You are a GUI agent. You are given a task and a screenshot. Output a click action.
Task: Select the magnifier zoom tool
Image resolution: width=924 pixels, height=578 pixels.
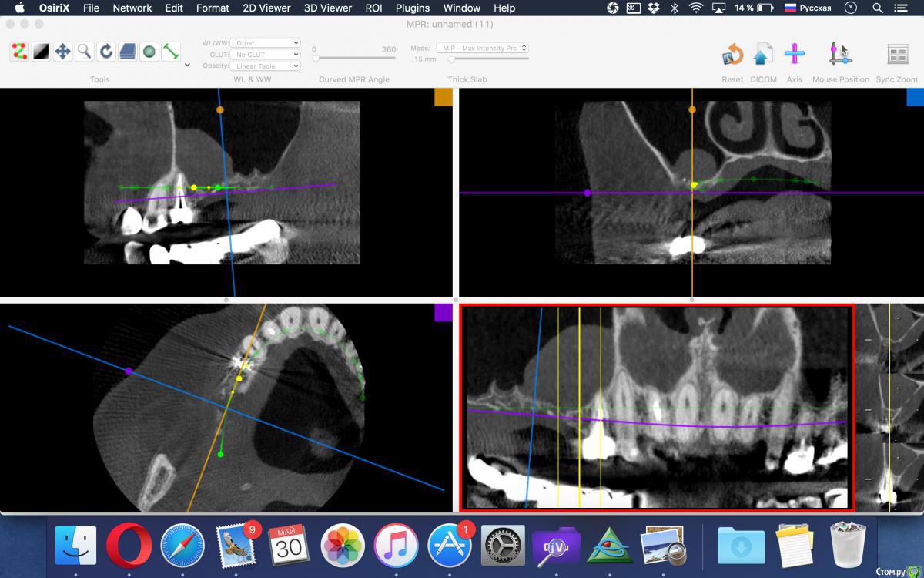(84, 52)
